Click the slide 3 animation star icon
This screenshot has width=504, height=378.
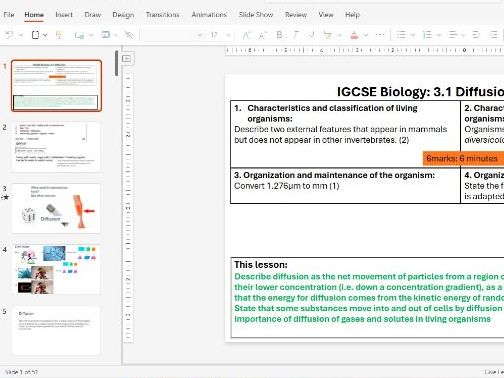(x=5, y=197)
